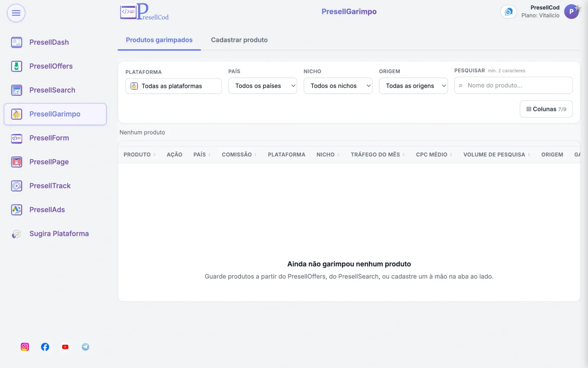The height and width of the screenshot is (368, 588).
Task: Expand the Todos os países dropdown
Action: click(x=263, y=86)
